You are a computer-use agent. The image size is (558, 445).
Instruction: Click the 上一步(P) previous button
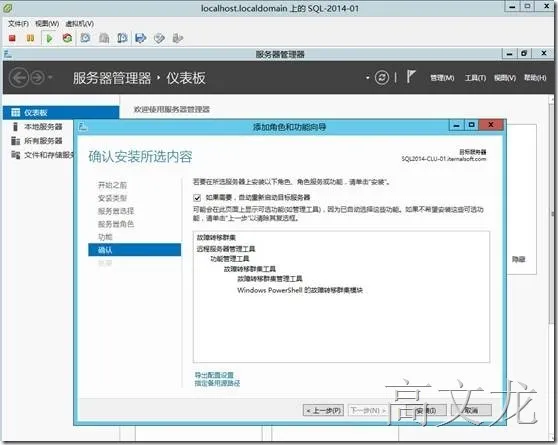(323, 410)
